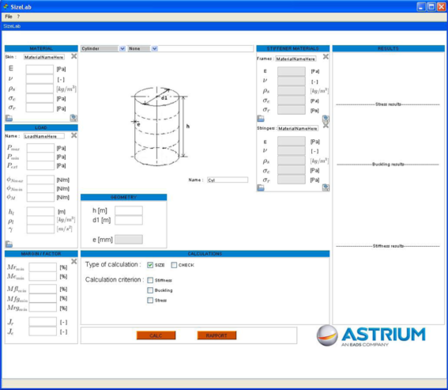
Task: Tick the Buckling criterion checkbox
Action: [x=150, y=290]
